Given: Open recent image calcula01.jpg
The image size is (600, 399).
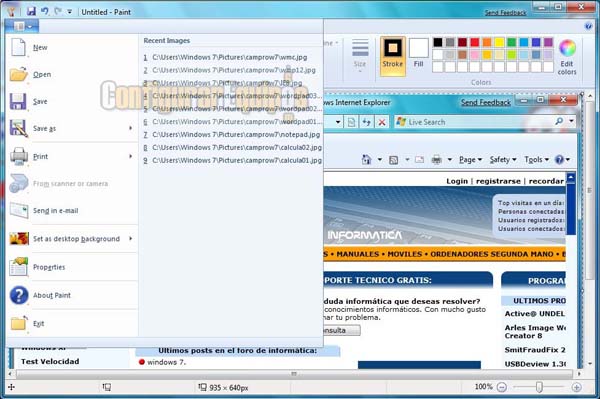Looking at the screenshot, I should [x=233, y=161].
